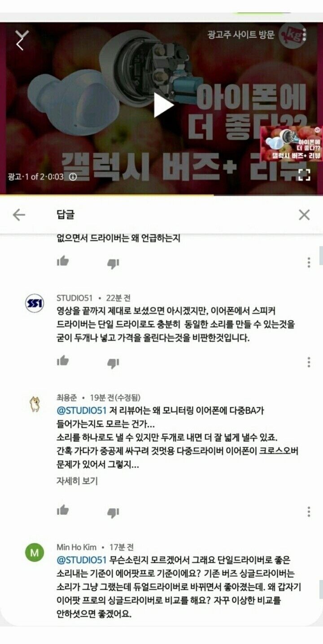Open video options three-dot menu
The width and height of the screenshot is (323, 644).
(305, 35)
